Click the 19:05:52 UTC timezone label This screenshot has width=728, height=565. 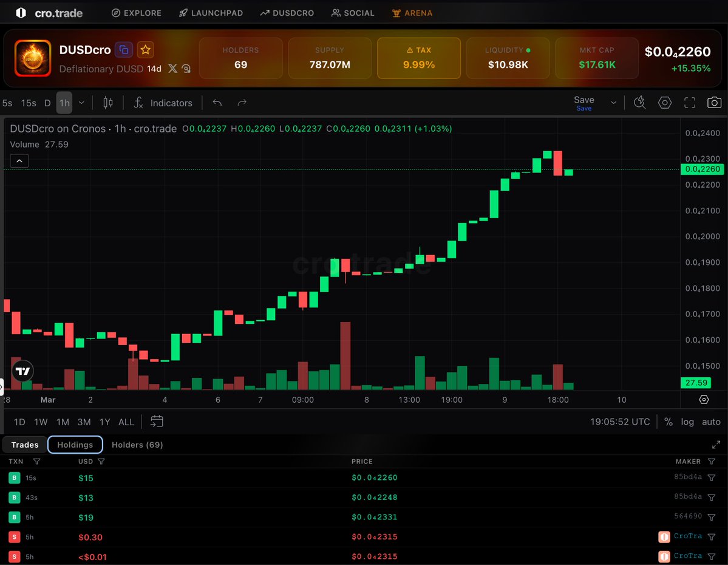[620, 422]
